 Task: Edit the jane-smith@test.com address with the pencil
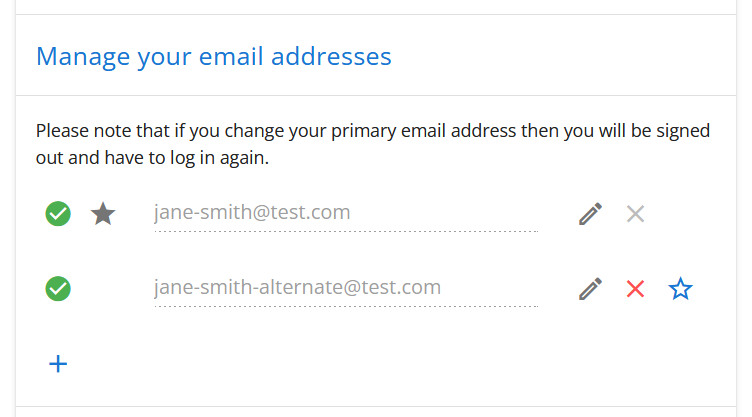pyautogui.click(x=591, y=213)
